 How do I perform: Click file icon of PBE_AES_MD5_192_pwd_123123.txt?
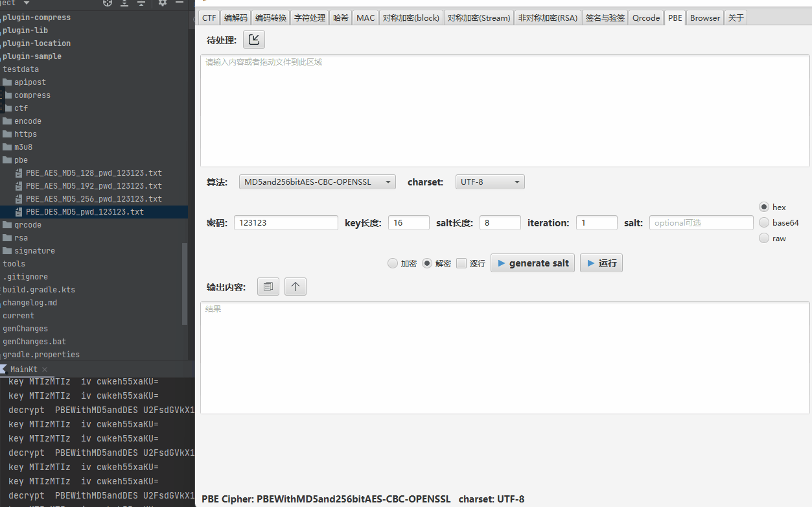(x=19, y=186)
